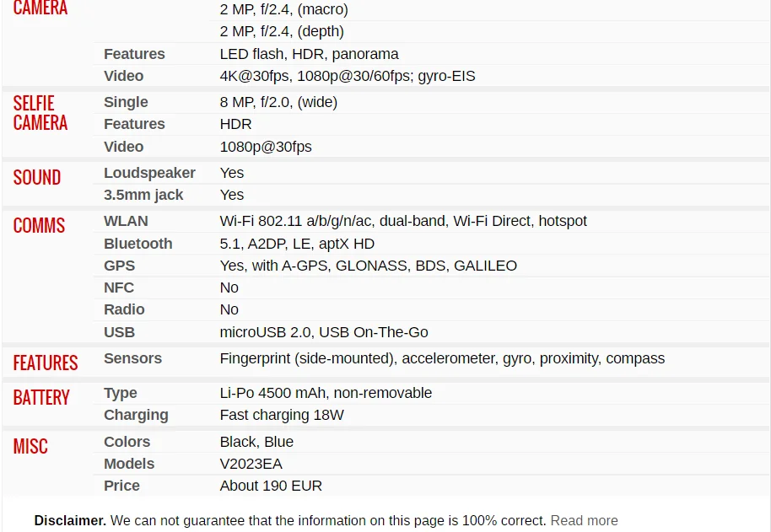This screenshot has width=771, height=532.
Task: Click the battery Type label
Action: click(x=121, y=393)
